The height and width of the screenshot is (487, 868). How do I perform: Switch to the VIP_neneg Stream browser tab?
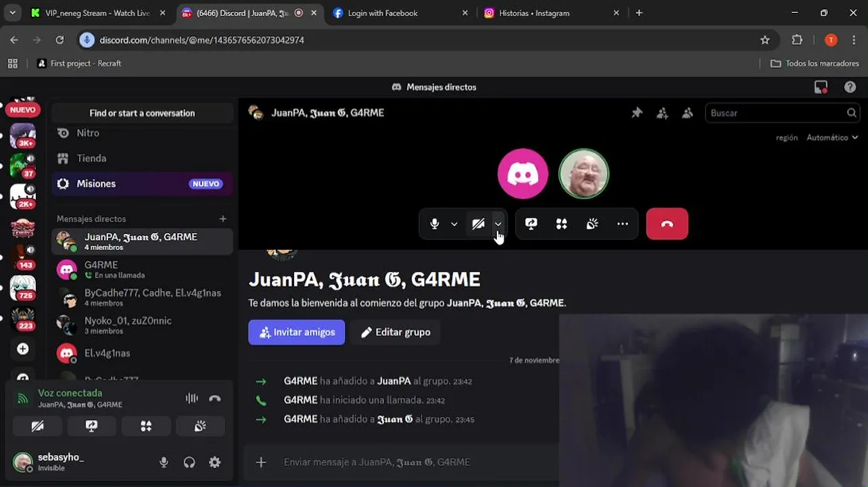[99, 13]
